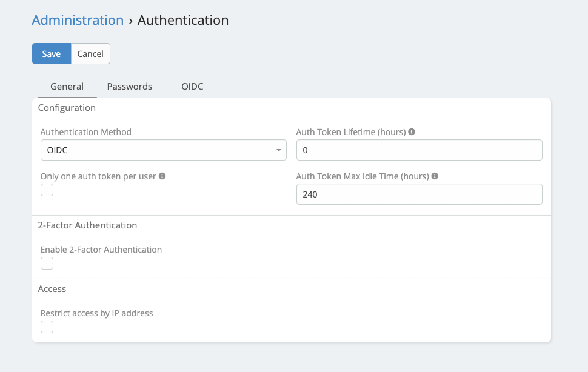Tick the Enable 2-Factor Authentication checkbox
Image resolution: width=588 pixels, height=372 pixels.
[x=47, y=264]
